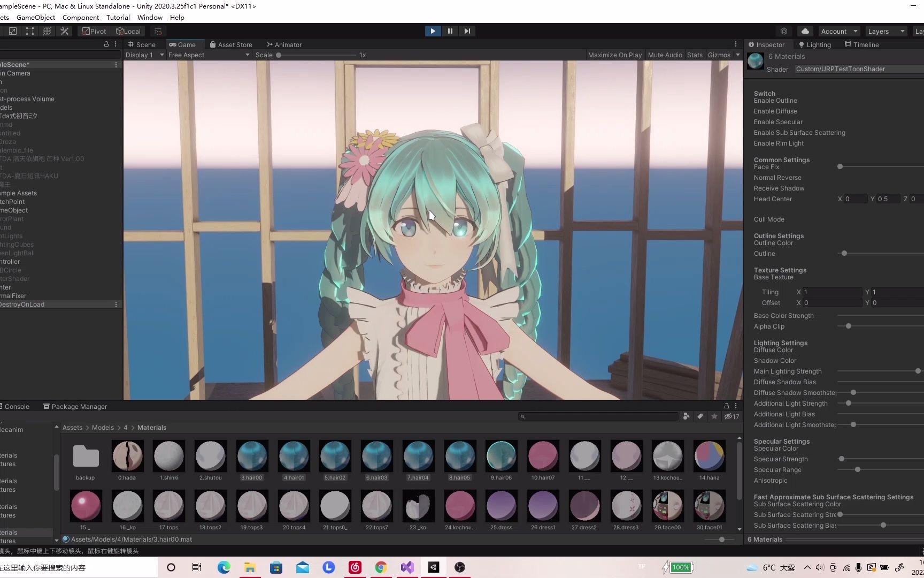Click the favorites star icon in Project

click(x=714, y=416)
